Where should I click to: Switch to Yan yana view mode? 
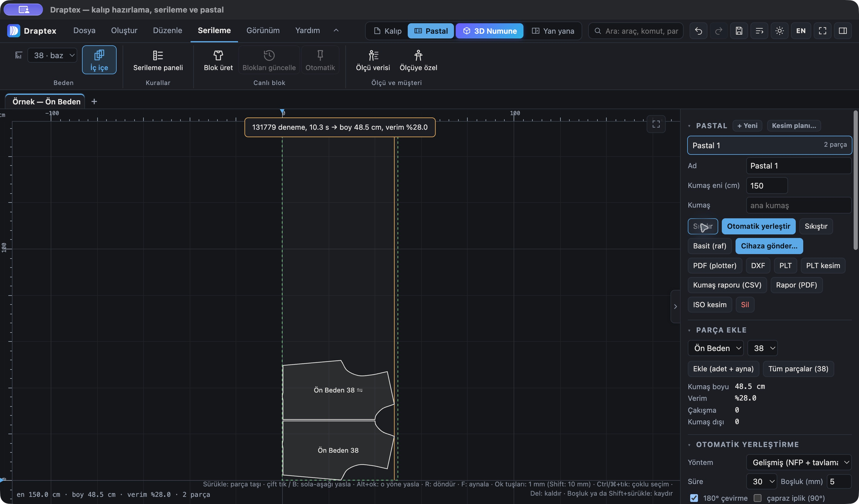pos(553,31)
